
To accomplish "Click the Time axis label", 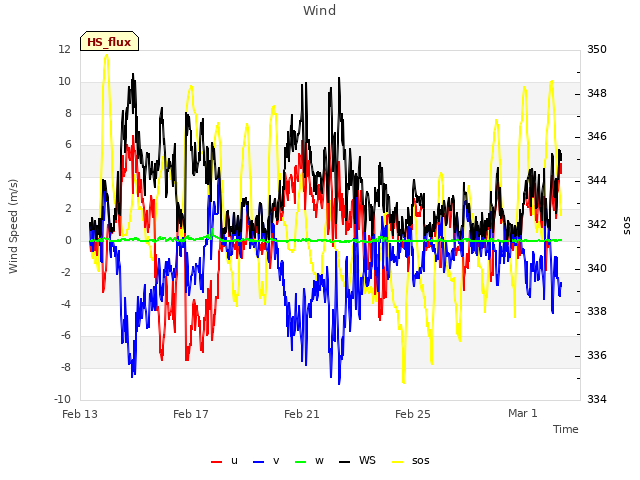I will click(x=566, y=429).
